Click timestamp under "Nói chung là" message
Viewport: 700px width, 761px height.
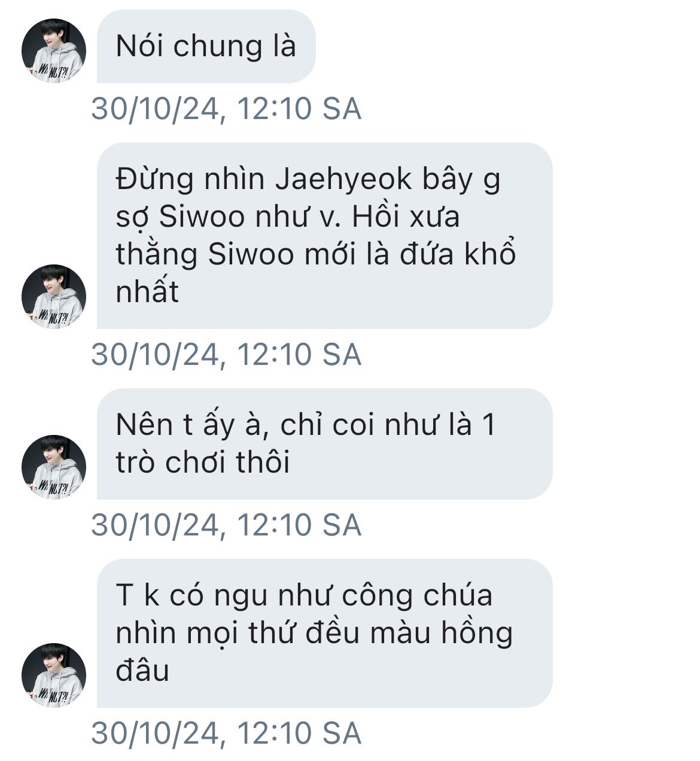coord(226,109)
